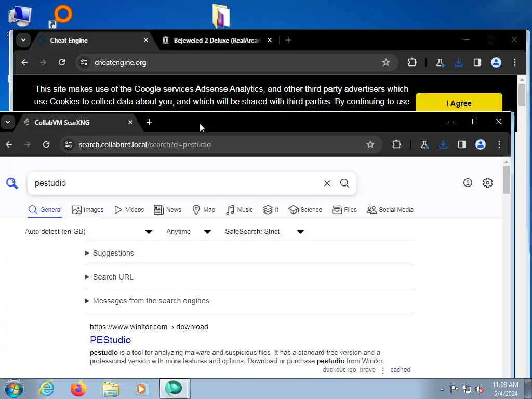
Task: Open Extensions in the SearXNG window
Action: 396,144
